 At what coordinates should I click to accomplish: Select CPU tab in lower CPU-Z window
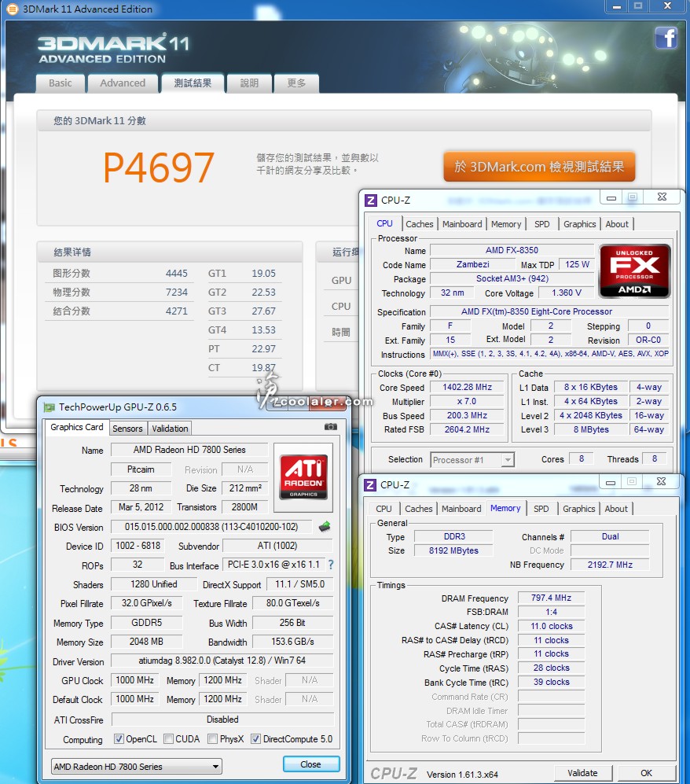[x=384, y=509]
